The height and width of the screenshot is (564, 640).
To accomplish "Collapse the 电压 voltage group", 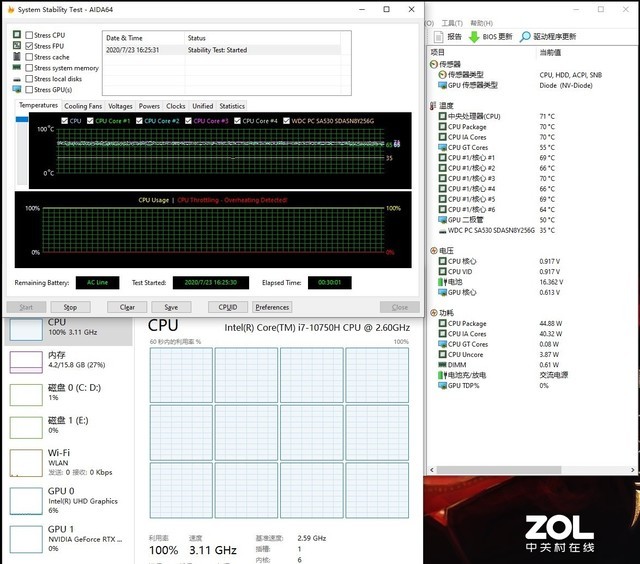I will click(x=433, y=251).
